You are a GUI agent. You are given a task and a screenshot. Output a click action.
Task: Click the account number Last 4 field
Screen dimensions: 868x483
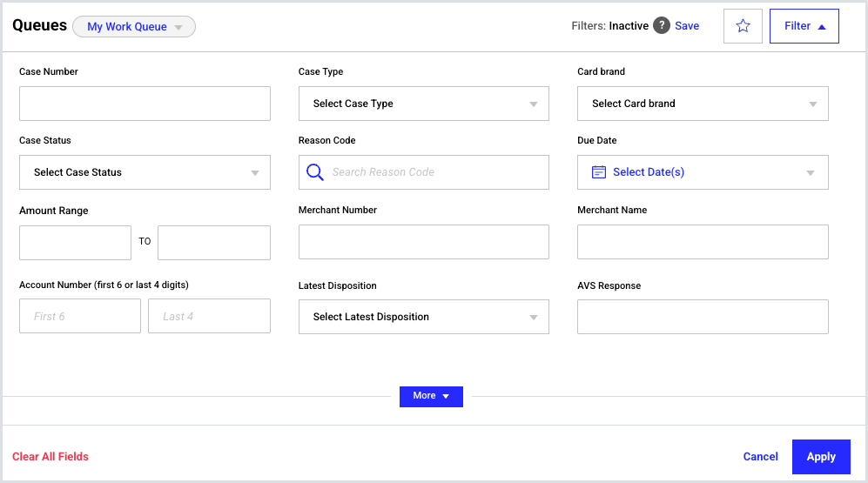209,317
